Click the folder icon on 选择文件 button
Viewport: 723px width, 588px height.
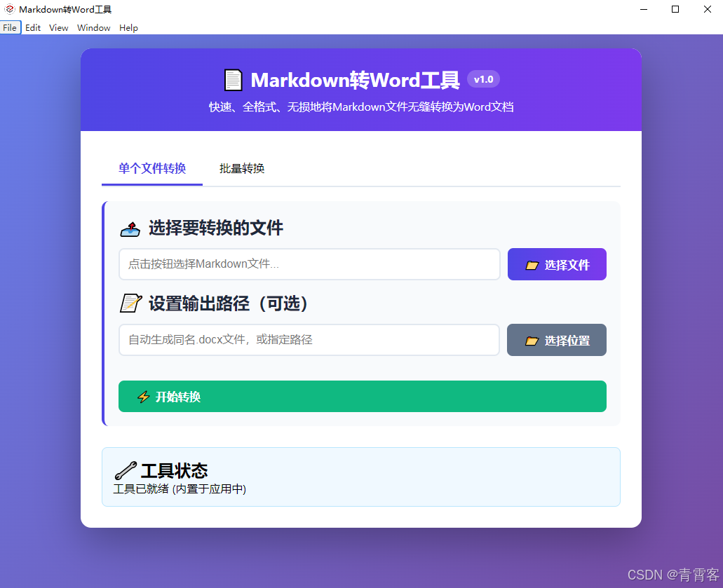tap(534, 264)
